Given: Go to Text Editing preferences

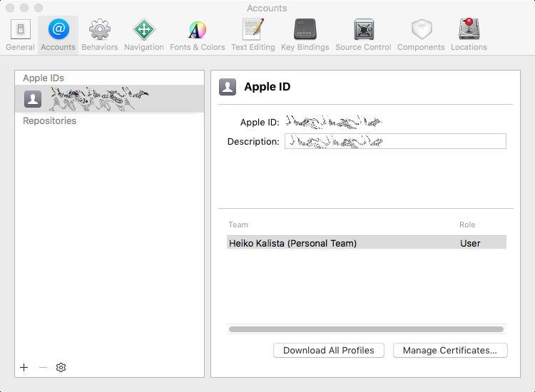Looking at the screenshot, I should [x=253, y=35].
